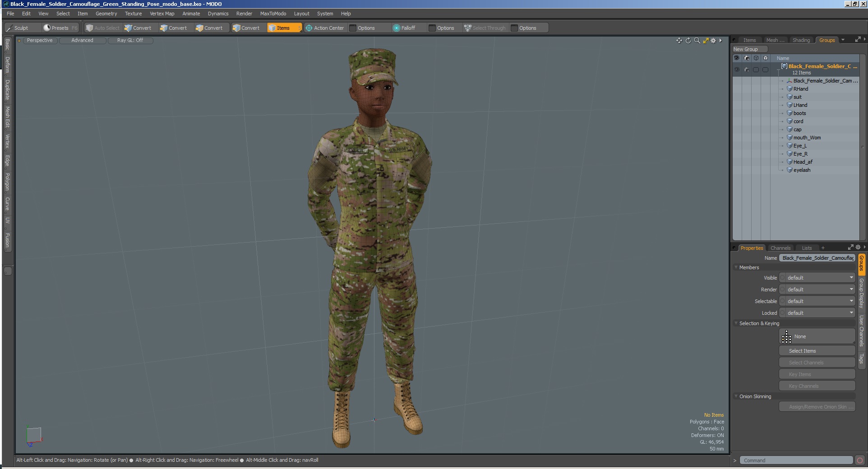Image resolution: width=868 pixels, height=469 pixels.
Task: Click the Properties panel gear icon
Action: point(858,248)
